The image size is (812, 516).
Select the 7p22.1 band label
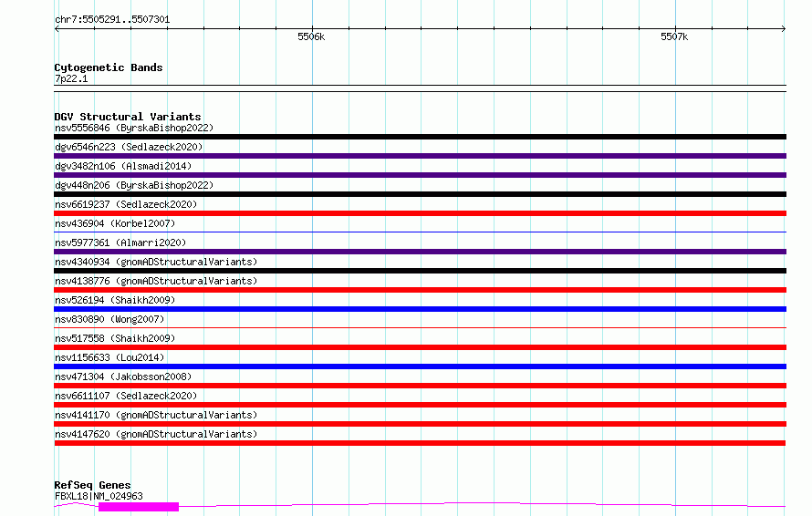(x=71, y=78)
